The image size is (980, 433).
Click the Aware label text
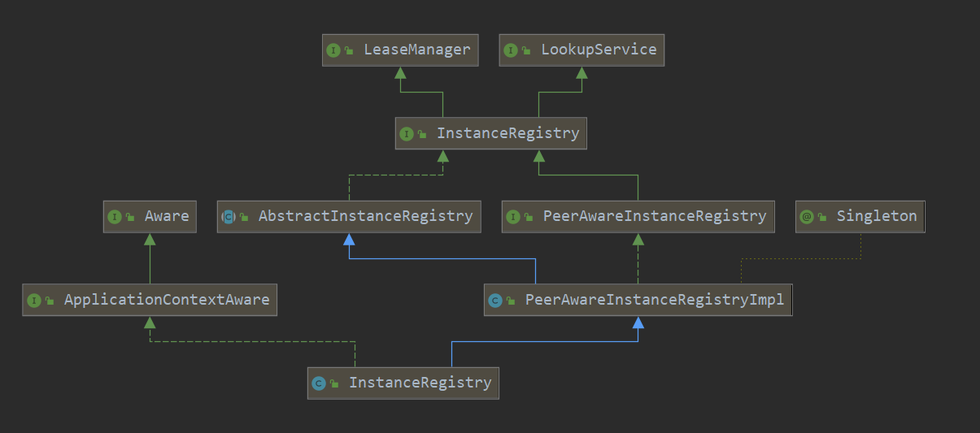167,216
